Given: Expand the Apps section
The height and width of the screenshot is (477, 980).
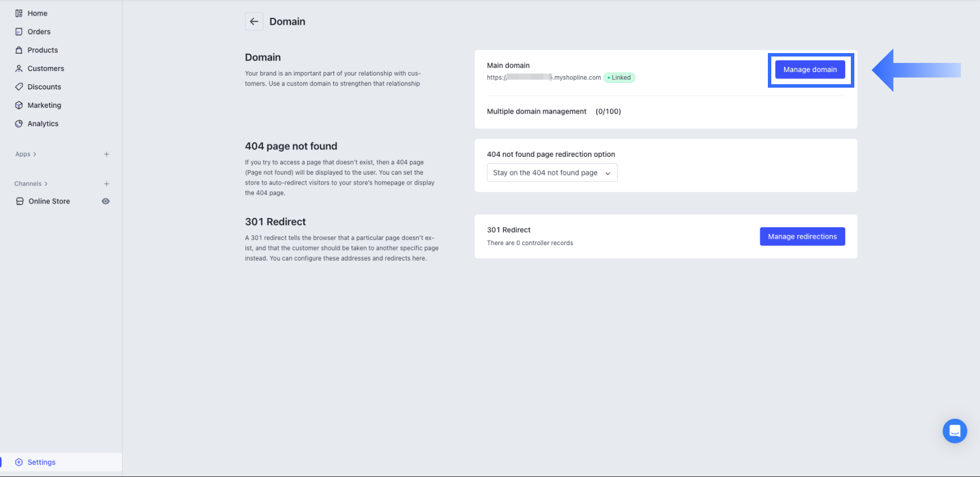Looking at the screenshot, I should click(x=26, y=154).
